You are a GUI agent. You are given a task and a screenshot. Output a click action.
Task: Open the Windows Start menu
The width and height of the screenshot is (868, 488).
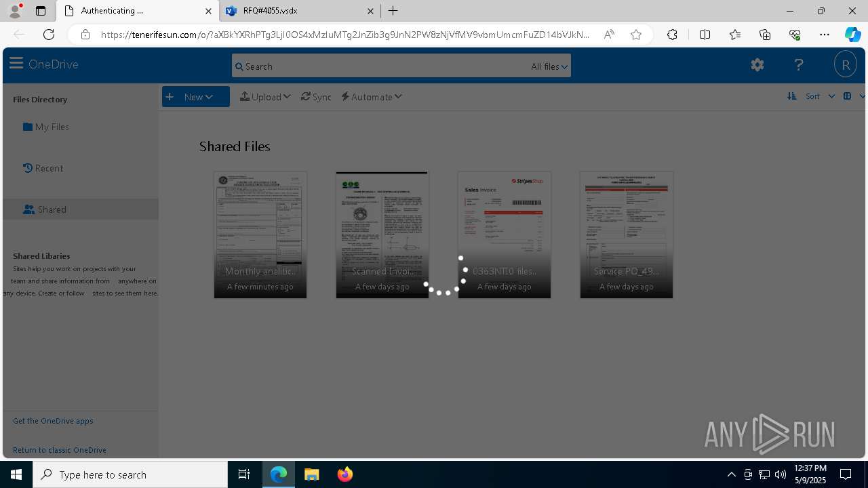click(x=16, y=474)
